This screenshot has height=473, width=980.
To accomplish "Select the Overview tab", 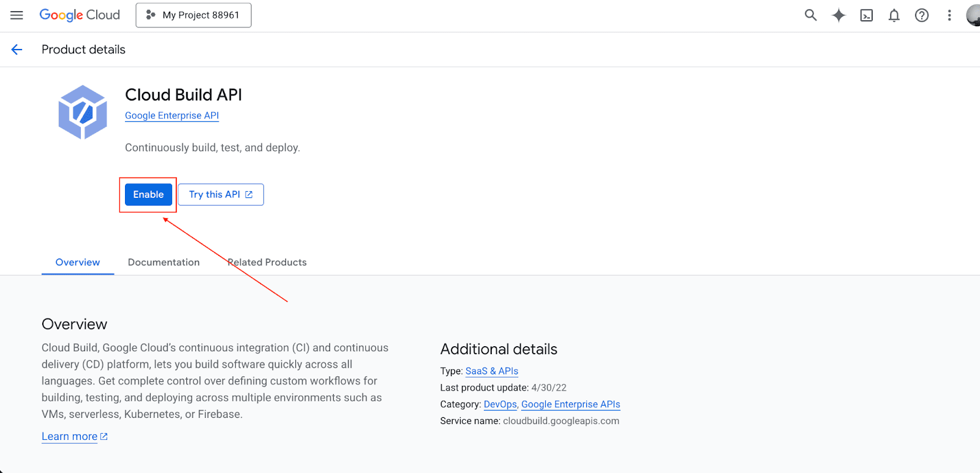I will point(78,262).
